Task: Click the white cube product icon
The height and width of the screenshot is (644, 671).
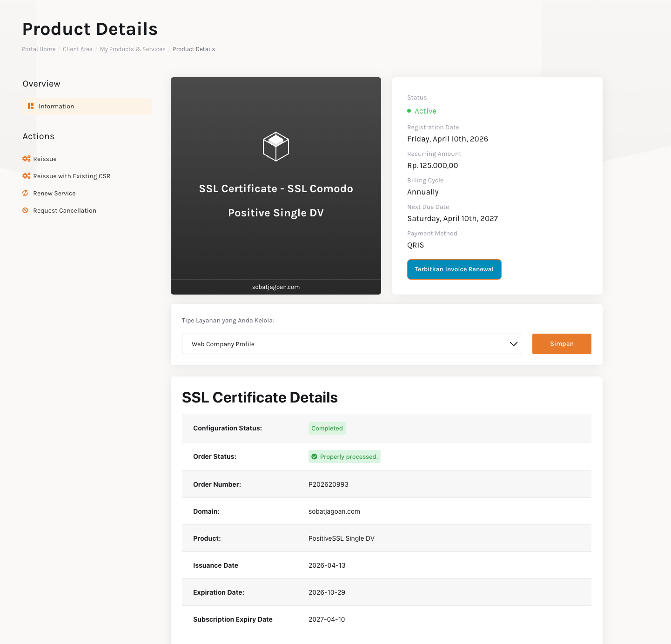Action: (276, 147)
